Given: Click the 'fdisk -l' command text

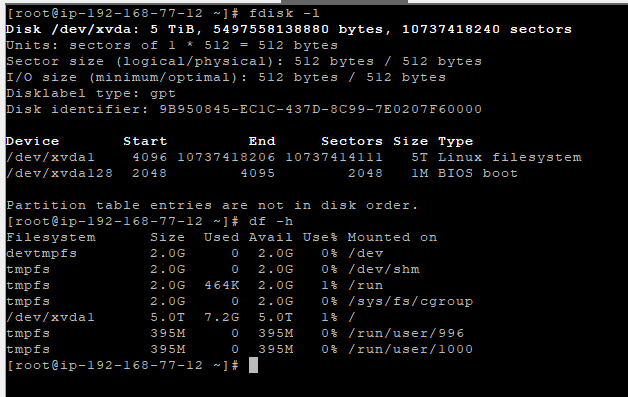Looking at the screenshot, I should (x=284, y=13).
